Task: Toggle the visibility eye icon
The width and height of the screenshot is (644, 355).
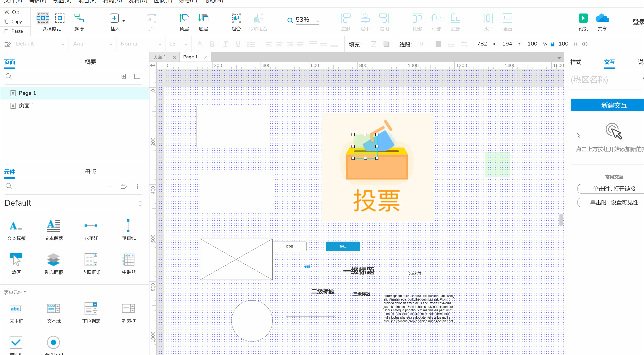Action: (585, 44)
